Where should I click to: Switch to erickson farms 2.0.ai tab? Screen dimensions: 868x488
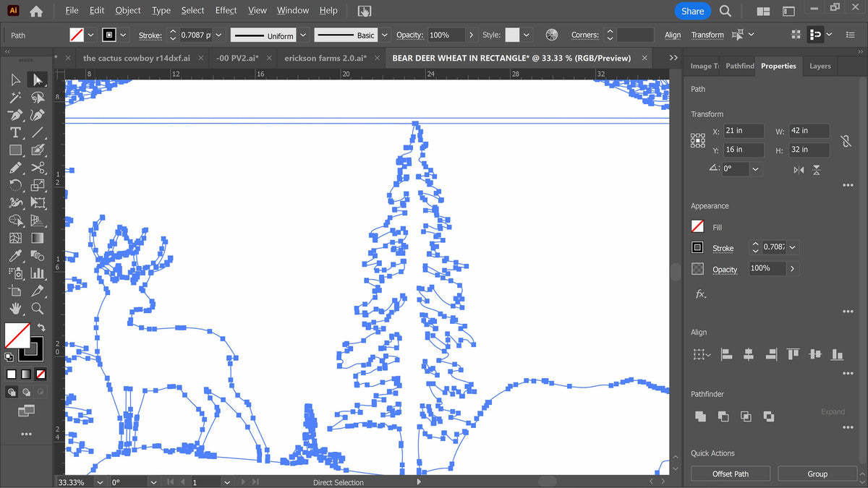(x=325, y=58)
